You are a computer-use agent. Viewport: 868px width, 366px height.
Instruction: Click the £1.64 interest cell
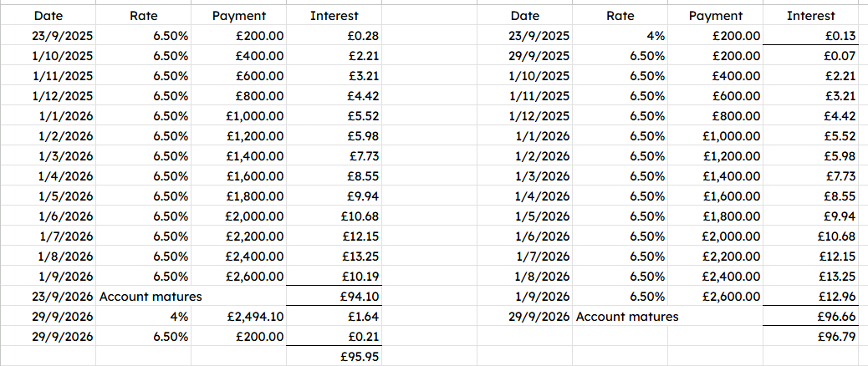click(x=334, y=317)
